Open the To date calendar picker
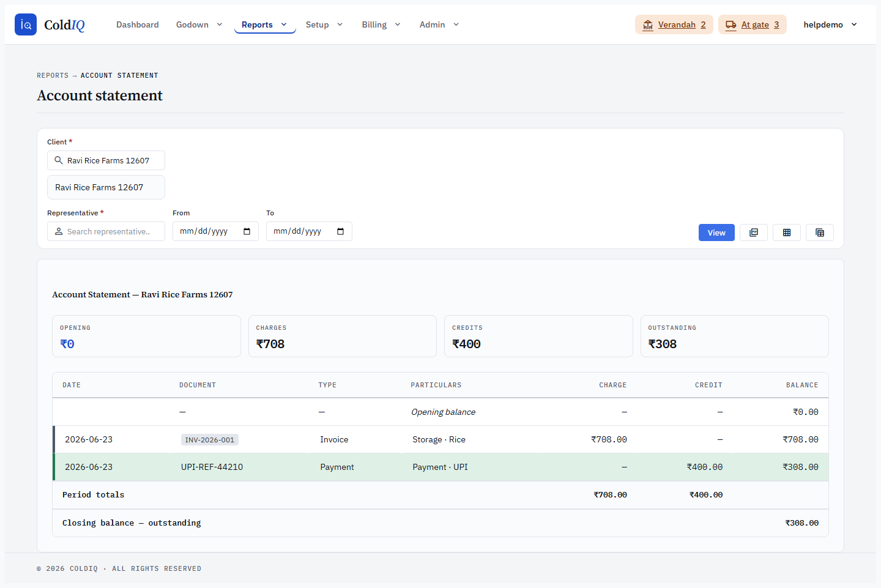The image size is (881, 588). tap(341, 231)
